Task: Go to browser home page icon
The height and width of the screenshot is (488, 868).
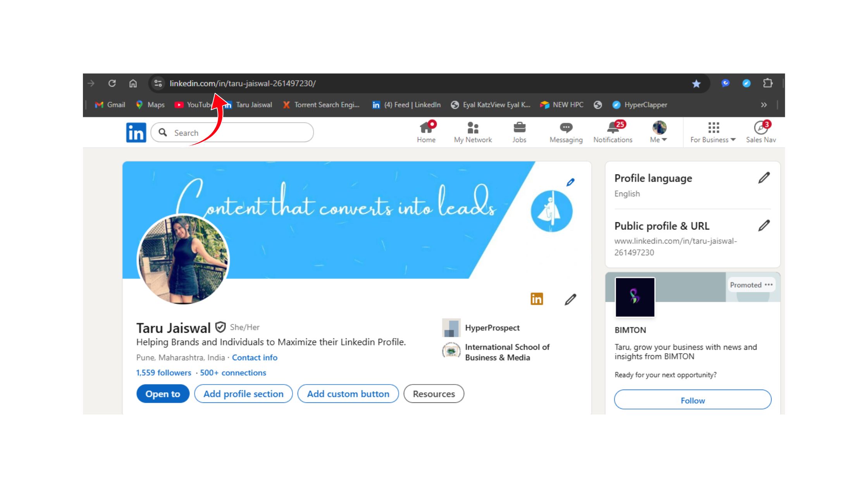Action: [x=133, y=83]
